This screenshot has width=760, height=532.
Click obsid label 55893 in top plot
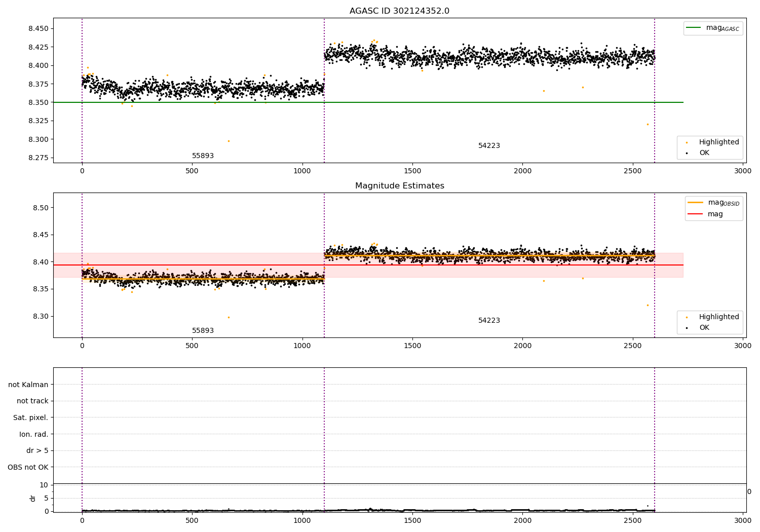[x=203, y=156]
